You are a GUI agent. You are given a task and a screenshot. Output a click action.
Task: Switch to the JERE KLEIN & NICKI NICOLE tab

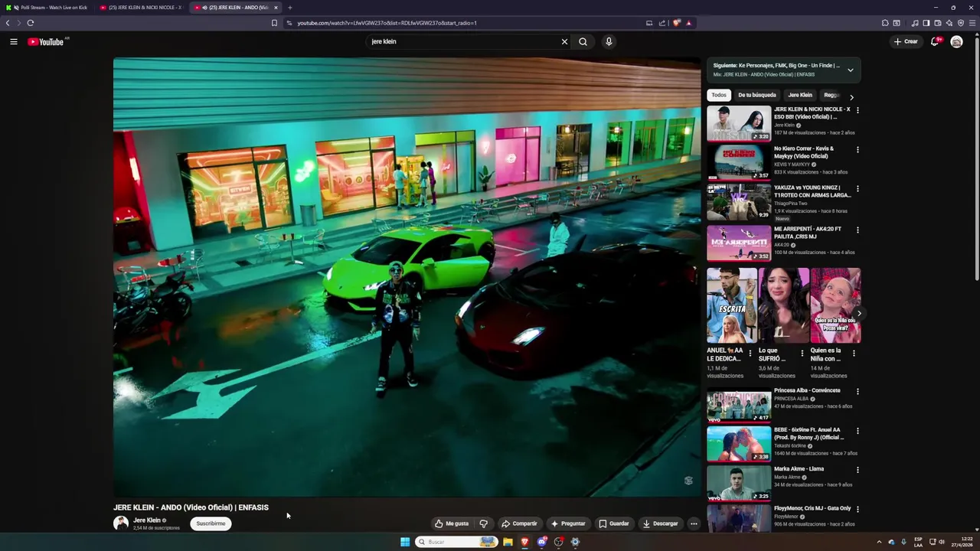click(142, 8)
